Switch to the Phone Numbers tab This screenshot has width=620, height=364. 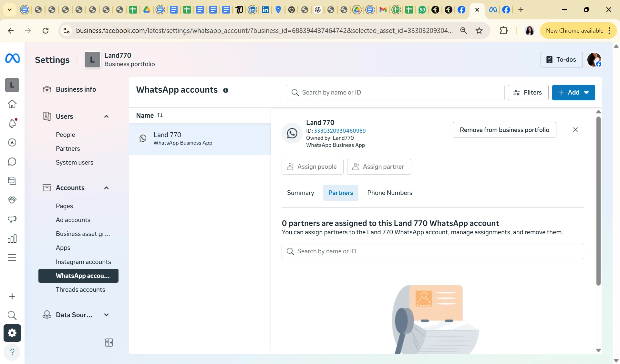[389, 193]
